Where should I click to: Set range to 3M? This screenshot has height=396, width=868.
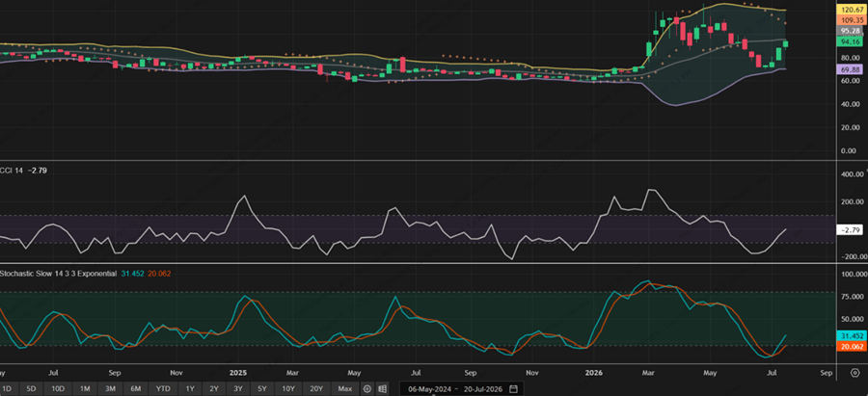click(x=110, y=389)
